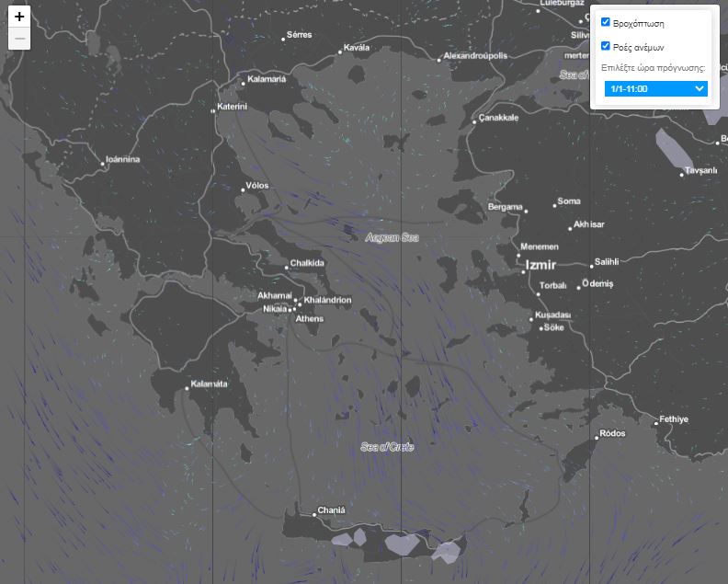This screenshot has width=728, height=584.
Task: Click the Ioánnina city label
Action: tap(122, 159)
